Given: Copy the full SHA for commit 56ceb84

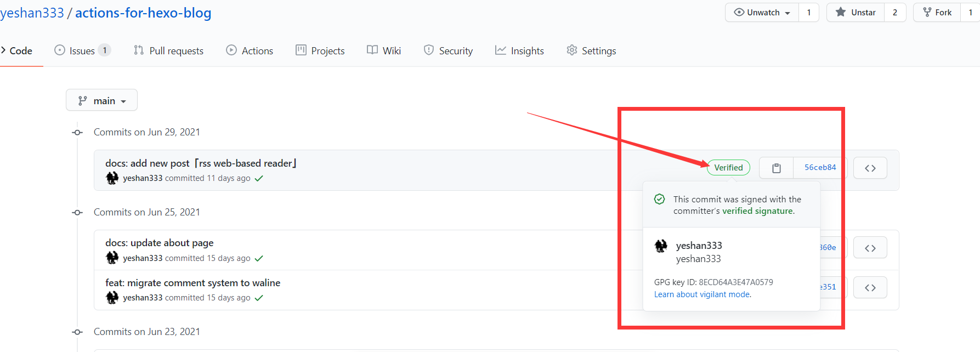Looking at the screenshot, I should [776, 168].
